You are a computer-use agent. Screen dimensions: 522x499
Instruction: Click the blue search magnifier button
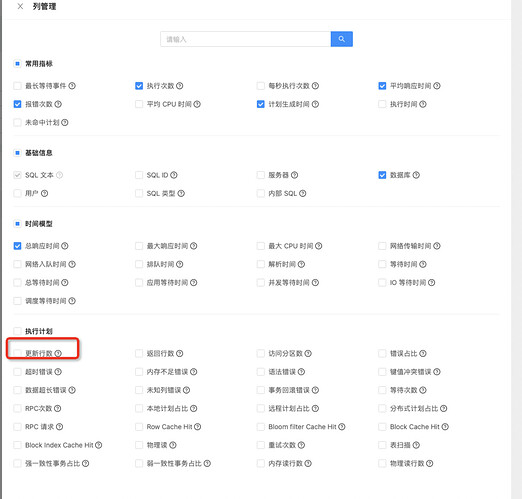click(342, 39)
